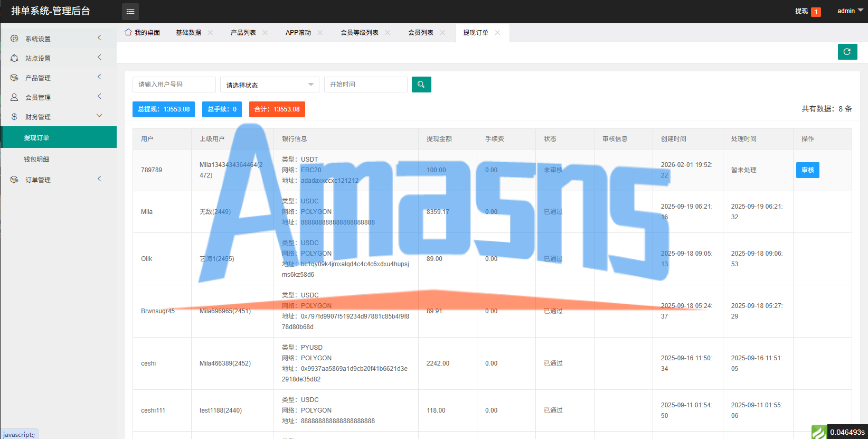This screenshot has width=868, height=439.
Task: Switch to the 产品列表 tab
Action: pyautogui.click(x=243, y=33)
